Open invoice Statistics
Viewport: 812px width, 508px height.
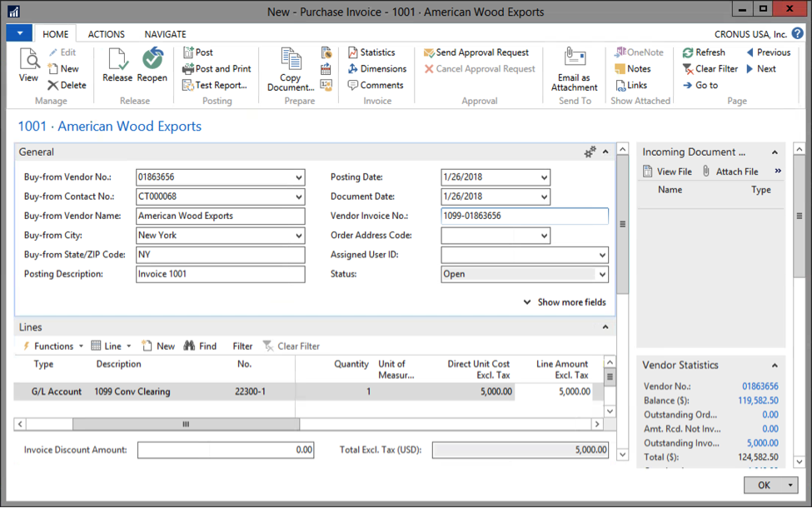371,52
